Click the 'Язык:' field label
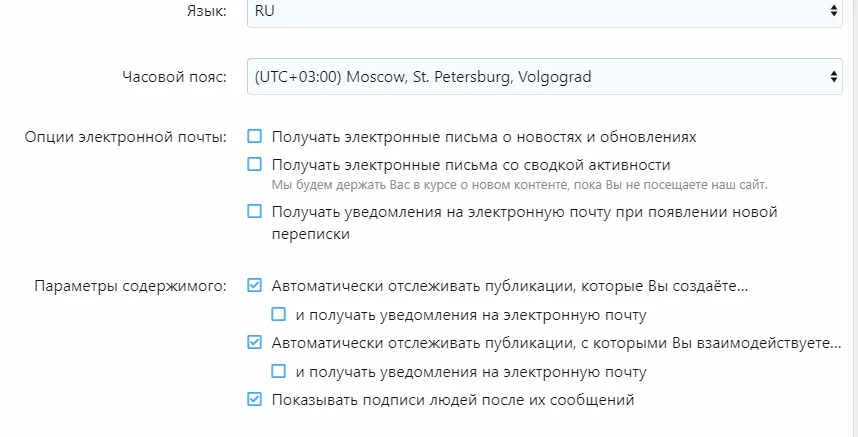The image size is (858, 437). pyautogui.click(x=208, y=11)
